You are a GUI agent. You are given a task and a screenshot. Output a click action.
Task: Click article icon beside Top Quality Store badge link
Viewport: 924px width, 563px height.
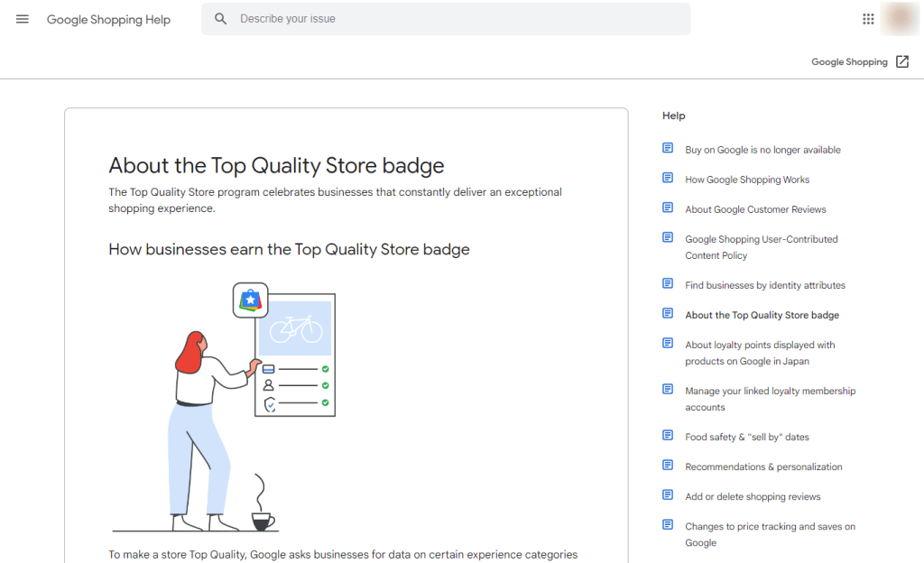click(x=668, y=313)
